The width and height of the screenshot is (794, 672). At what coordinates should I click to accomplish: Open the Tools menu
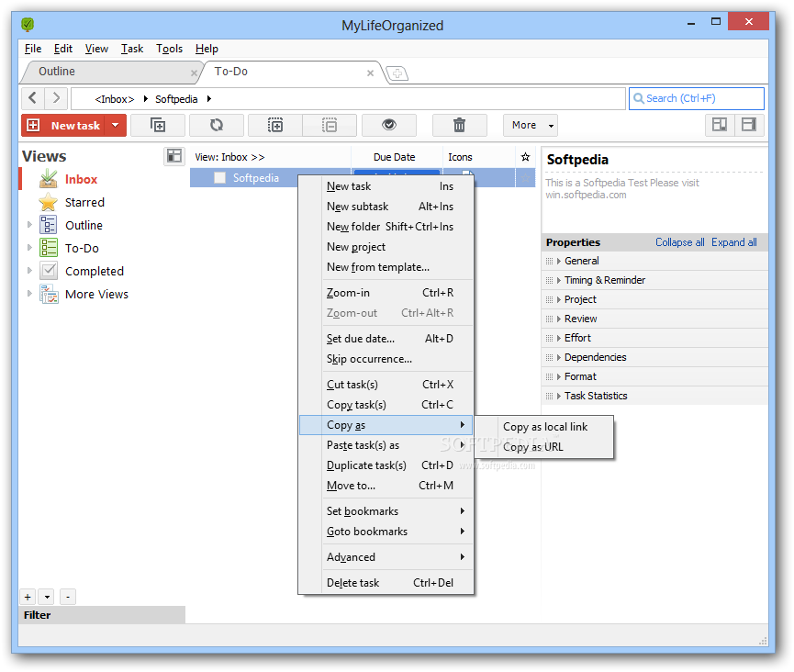169,49
